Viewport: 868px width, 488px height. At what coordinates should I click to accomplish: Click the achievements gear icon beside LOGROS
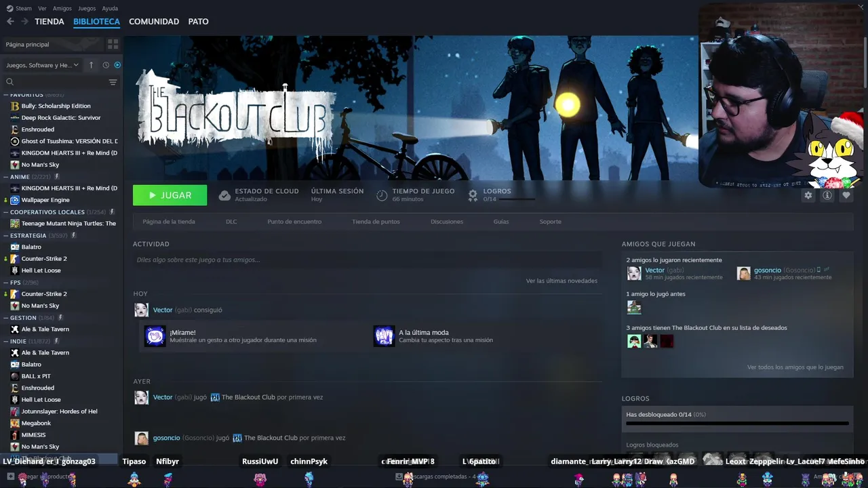473,195
